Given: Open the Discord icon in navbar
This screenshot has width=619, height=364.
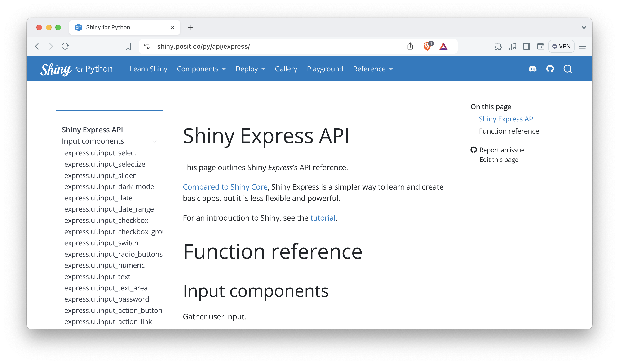Looking at the screenshot, I should 532,69.
